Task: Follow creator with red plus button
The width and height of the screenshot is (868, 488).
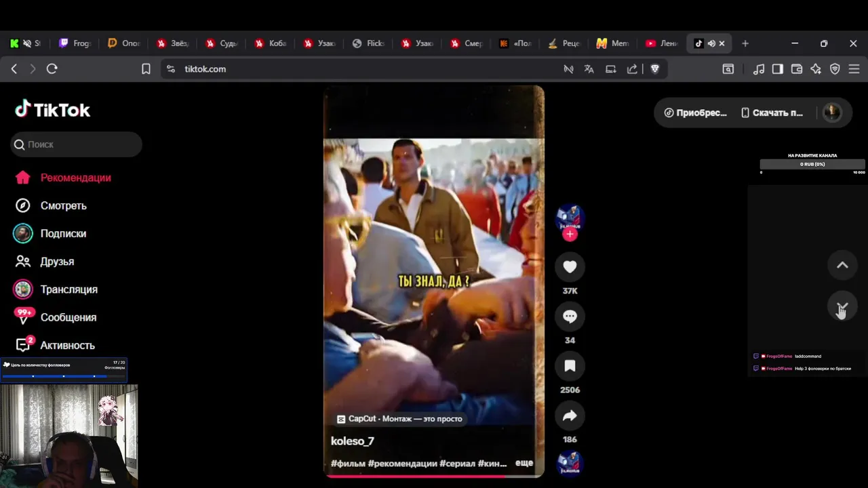Action: [570, 234]
